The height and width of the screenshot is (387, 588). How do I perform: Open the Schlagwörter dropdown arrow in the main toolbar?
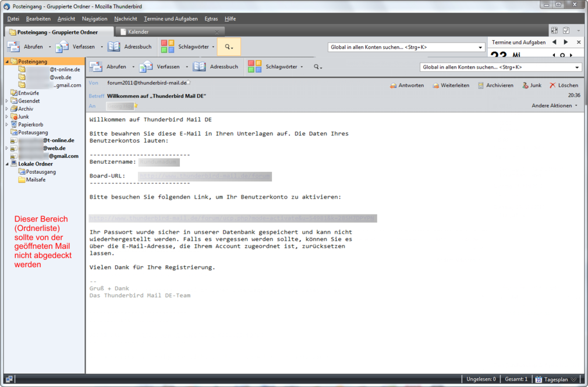point(214,47)
